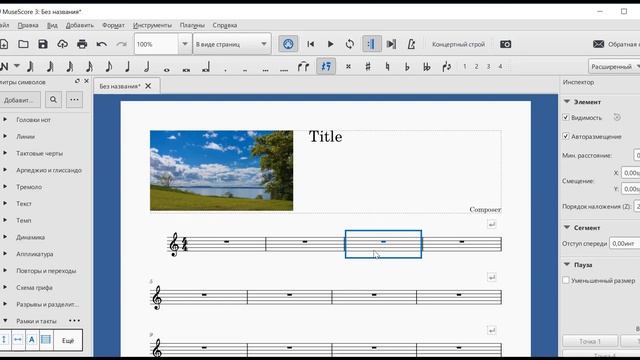
Task: Apply the natural accidental
Action: pos(387,67)
